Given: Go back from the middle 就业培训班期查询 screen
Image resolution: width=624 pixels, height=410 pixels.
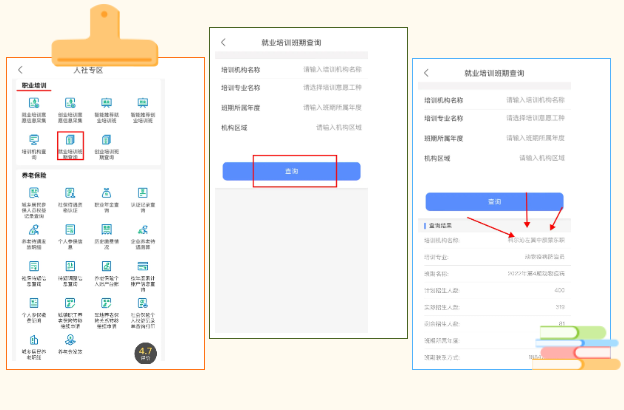Looking at the screenshot, I should [223, 43].
